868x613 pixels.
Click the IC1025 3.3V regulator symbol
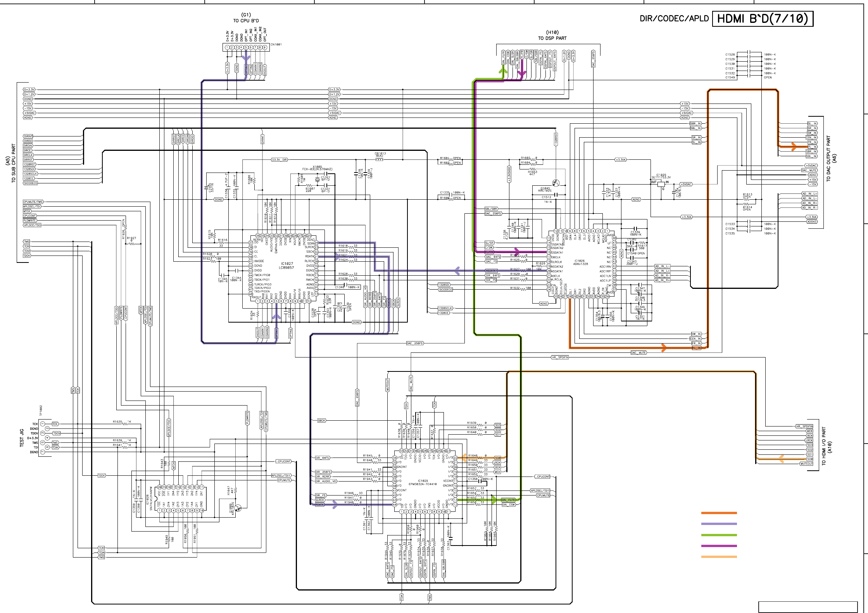[661, 183]
